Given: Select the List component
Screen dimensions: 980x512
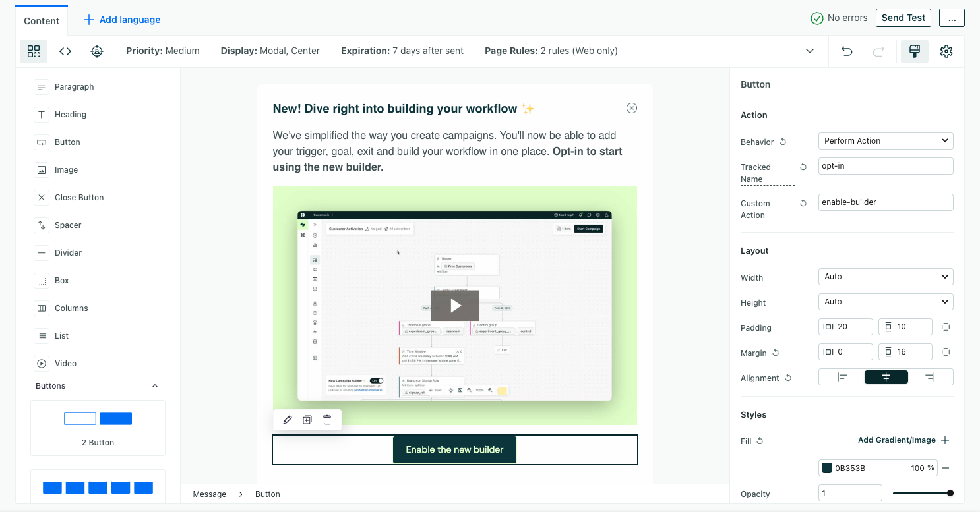Looking at the screenshot, I should tap(61, 336).
